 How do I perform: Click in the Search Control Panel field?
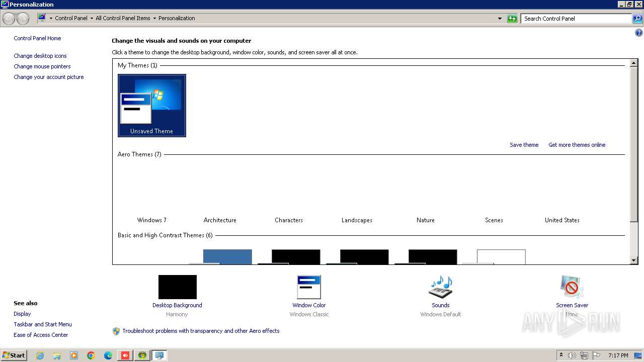576,19
